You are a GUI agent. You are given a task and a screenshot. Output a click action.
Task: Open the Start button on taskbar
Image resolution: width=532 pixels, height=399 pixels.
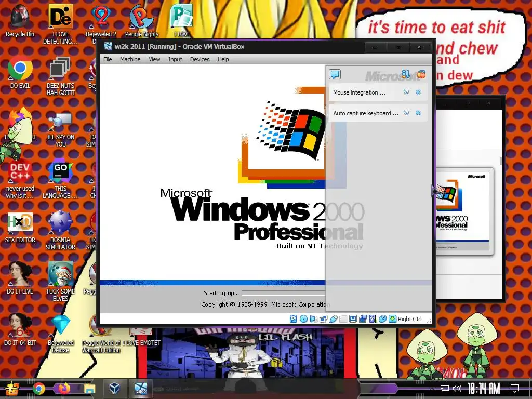12,389
